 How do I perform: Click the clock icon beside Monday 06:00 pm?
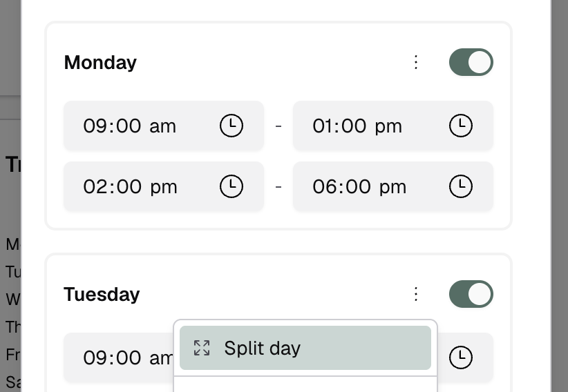460,186
